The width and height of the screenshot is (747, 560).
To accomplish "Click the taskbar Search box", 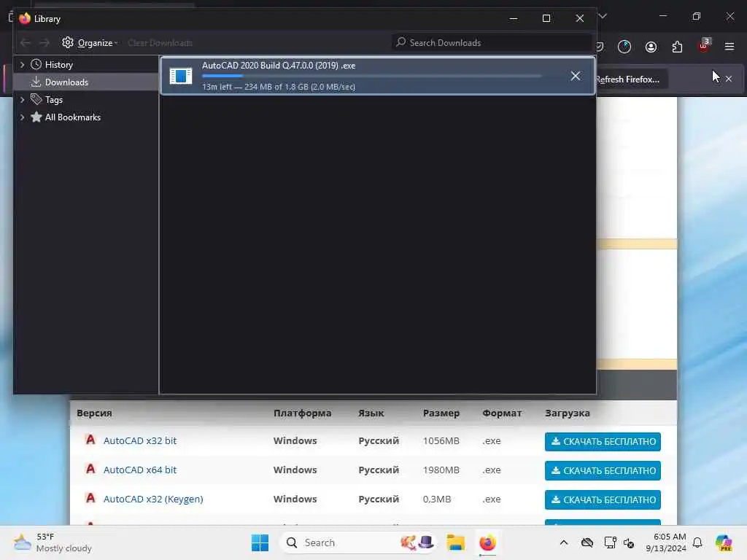I will [358, 542].
